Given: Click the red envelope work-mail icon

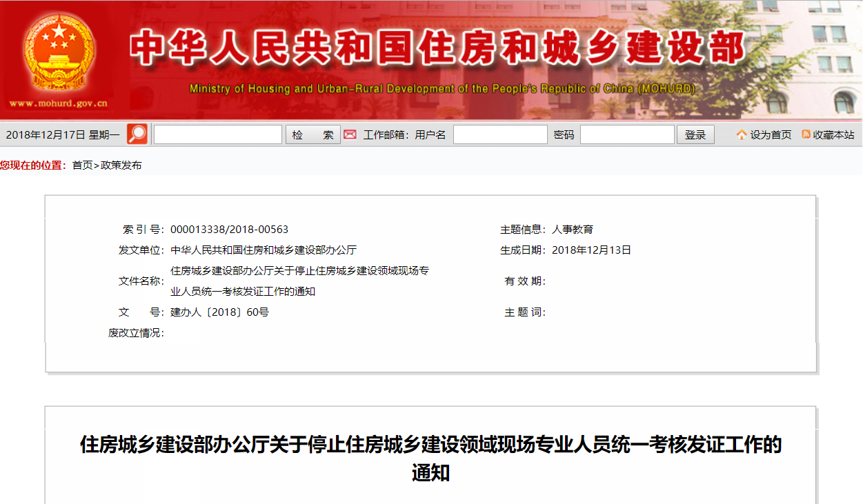Looking at the screenshot, I should tap(350, 134).
